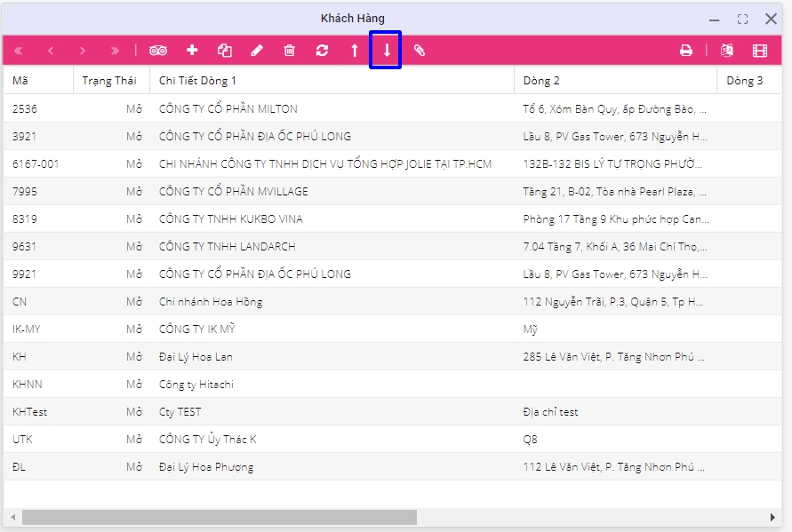Click the Trạng Thái column header
Screen dimensions: 792x532
[x=109, y=81]
